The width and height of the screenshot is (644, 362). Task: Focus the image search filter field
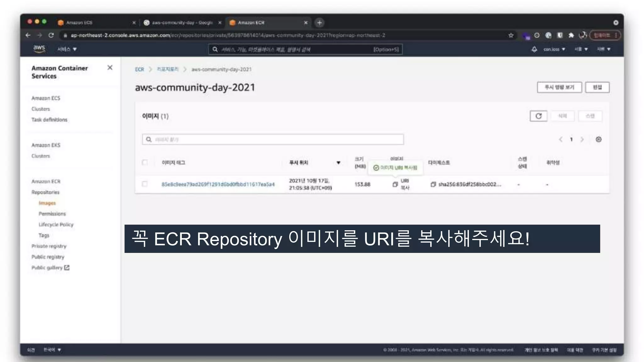click(273, 139)
